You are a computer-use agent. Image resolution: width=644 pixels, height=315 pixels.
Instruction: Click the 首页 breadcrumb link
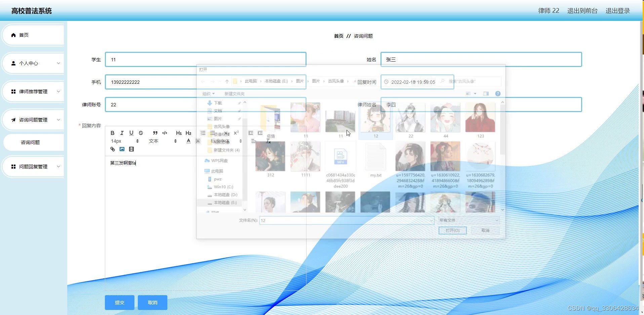point(339,36)
